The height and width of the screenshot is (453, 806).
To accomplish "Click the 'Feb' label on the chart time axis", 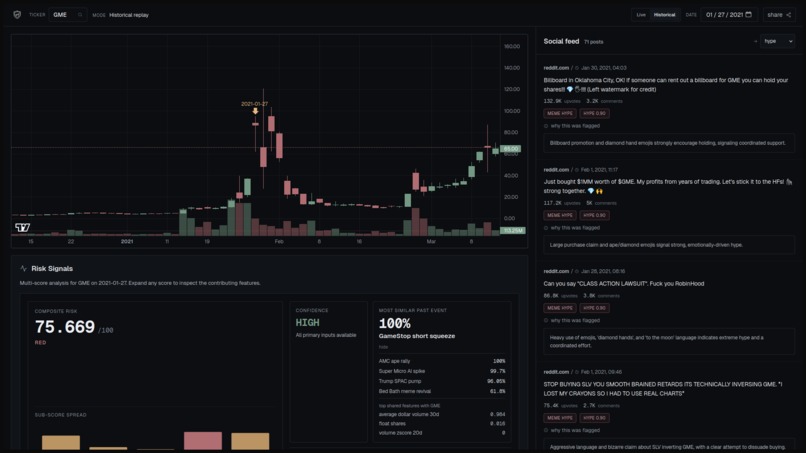I will 279,242.
